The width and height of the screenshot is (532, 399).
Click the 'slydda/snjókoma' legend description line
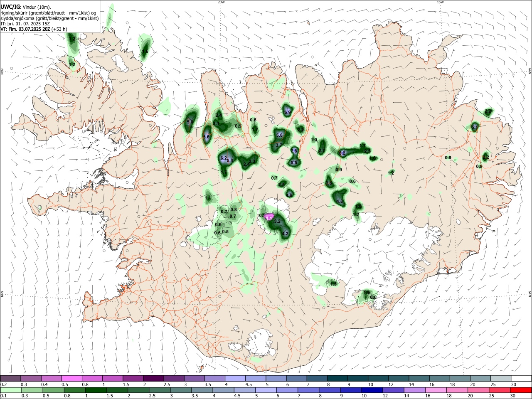[49, 18]
